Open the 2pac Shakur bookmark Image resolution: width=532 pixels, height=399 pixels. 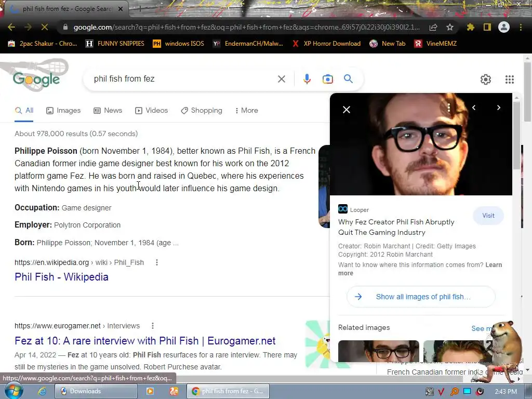(x=43, y=44)
